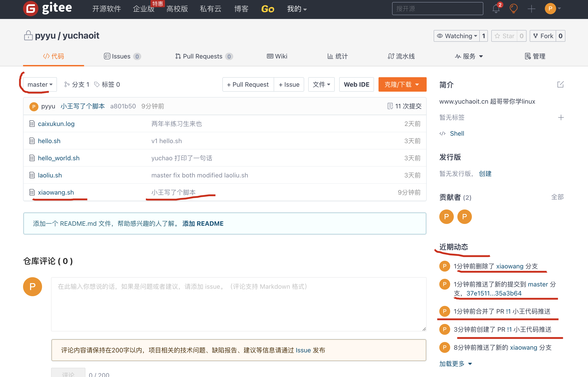Click the Gitee logo

47,8
